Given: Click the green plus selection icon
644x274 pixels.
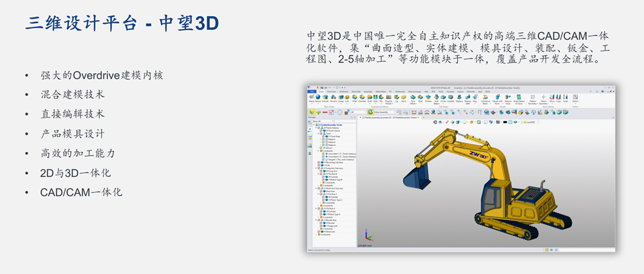Looking at the screenshot, I should 318,112.
